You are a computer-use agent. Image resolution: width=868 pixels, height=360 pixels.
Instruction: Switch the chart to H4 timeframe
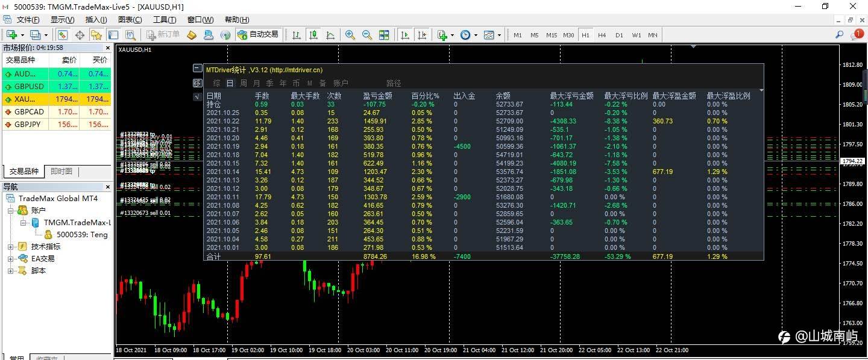coord(602,35)
